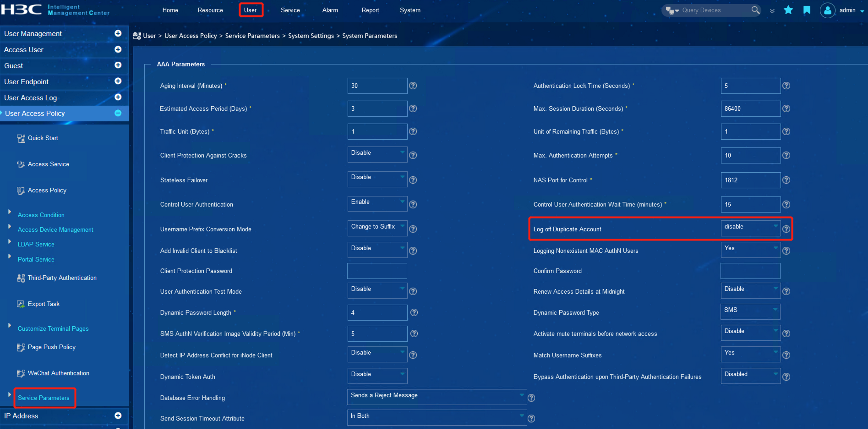This screenshot has height=429, width=868.
Task: Click the device type icon in Query Devices
Action: 672,10
